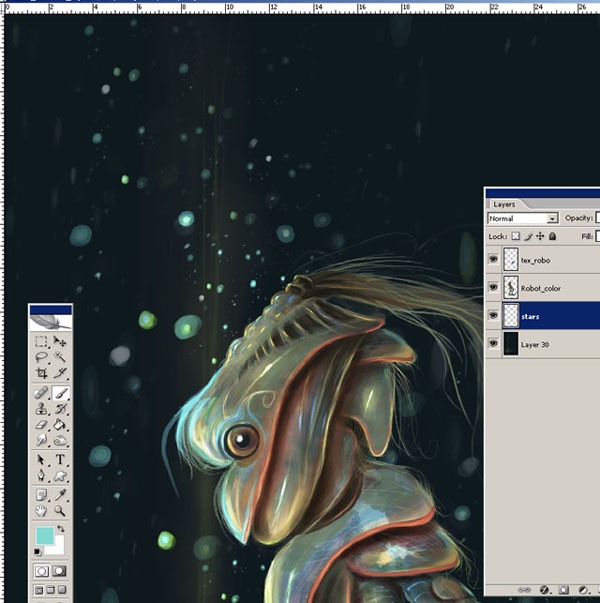This screenshot has width=600, height=603.
Task: Select the tex_robo layer thumbnail
Action: tap(511, 260)
